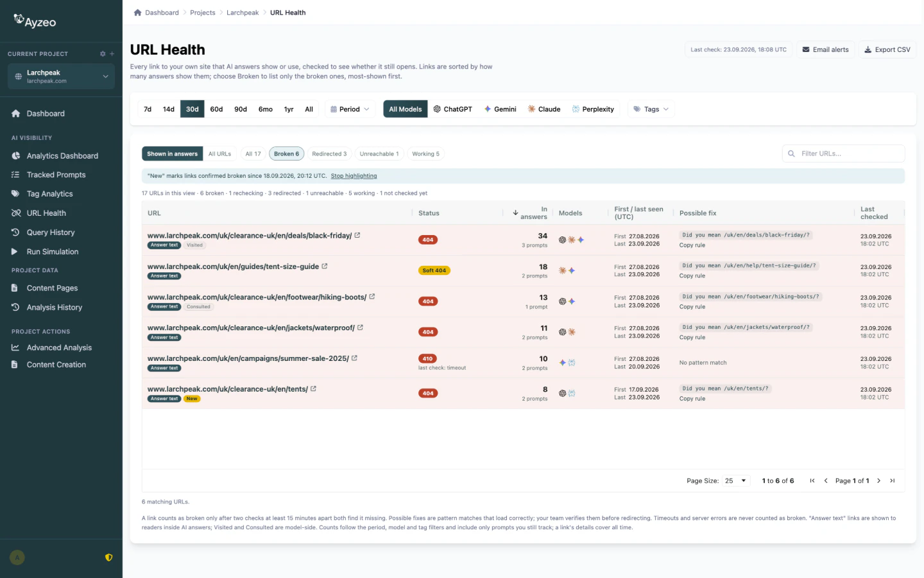The image size is (924, 578).
Task: Filter by Perplexity model
Action: click(x=593, y=109)
